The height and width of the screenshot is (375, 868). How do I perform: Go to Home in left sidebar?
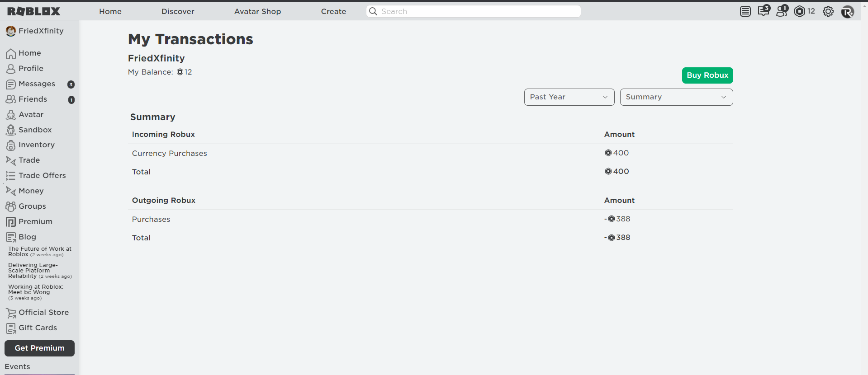click(x=24, y=53)
